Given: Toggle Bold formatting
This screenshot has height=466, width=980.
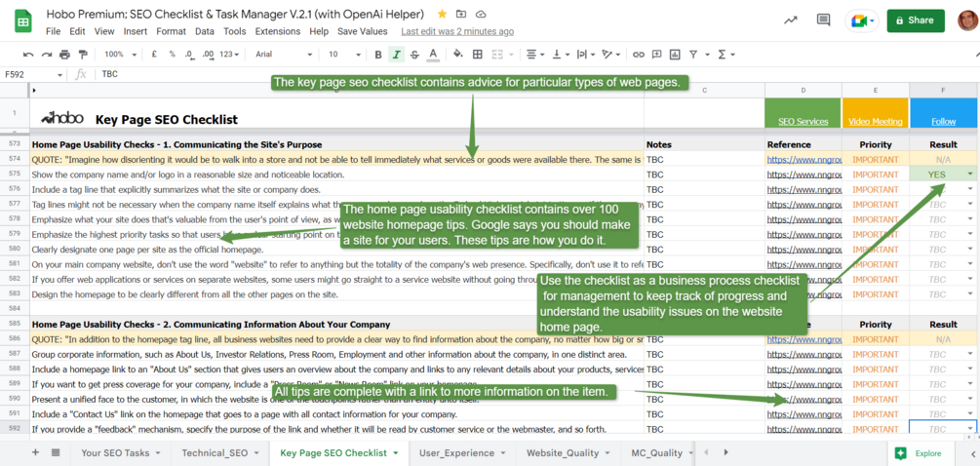Looking at the screenshot, I should click(x=378, y=55).
